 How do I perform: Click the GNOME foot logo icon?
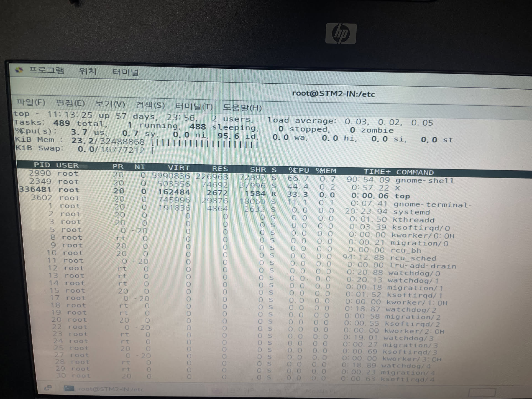point(19,70)
